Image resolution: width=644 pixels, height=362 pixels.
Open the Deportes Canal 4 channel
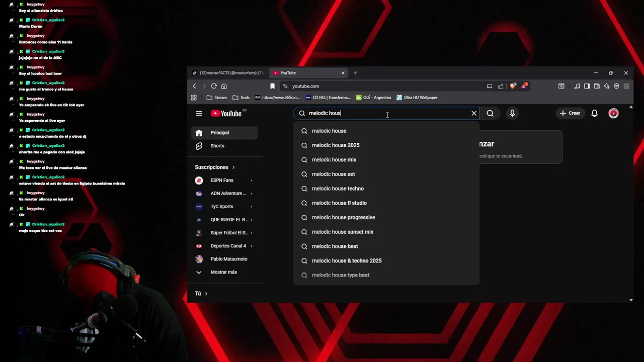pyautogui.click(x=224, y=246)
